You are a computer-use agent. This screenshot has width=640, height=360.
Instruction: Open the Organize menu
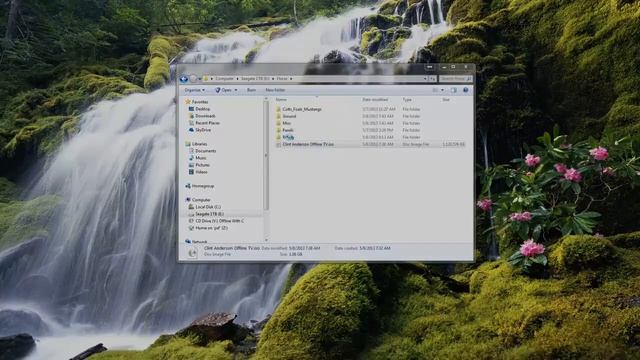click(194, 90)
